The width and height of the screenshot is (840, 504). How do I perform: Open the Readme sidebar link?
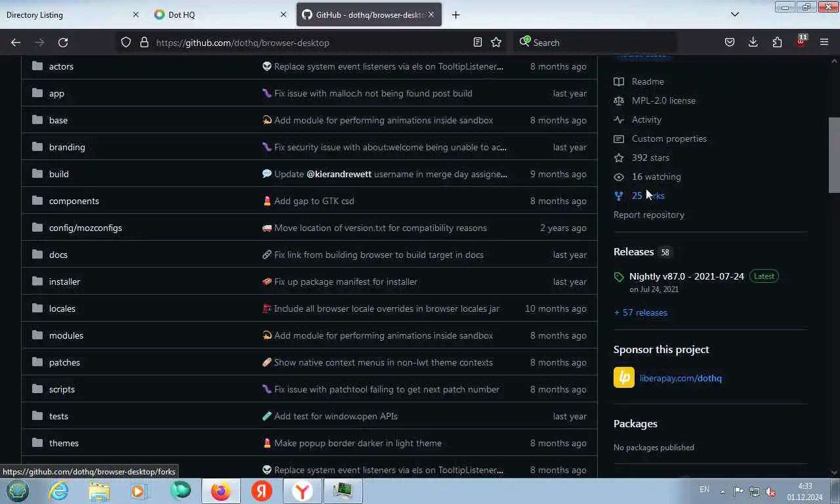[x=639, y=81]
